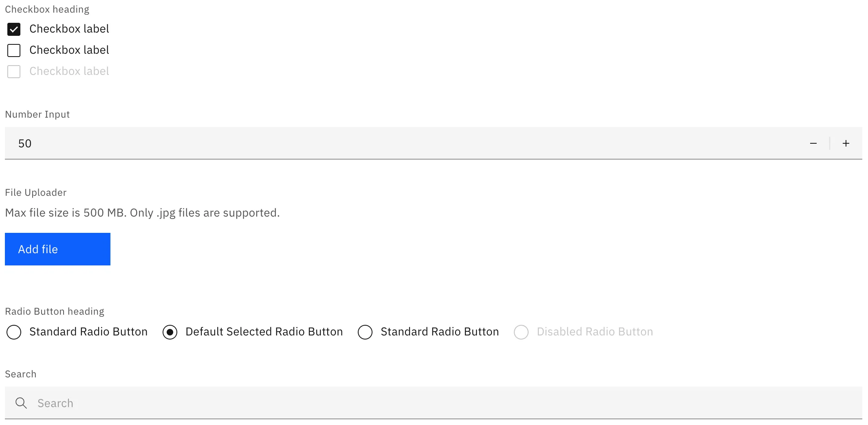Click the "Max file size is 500 MB" description
868x425 pixels.
(x=142, y=213)
